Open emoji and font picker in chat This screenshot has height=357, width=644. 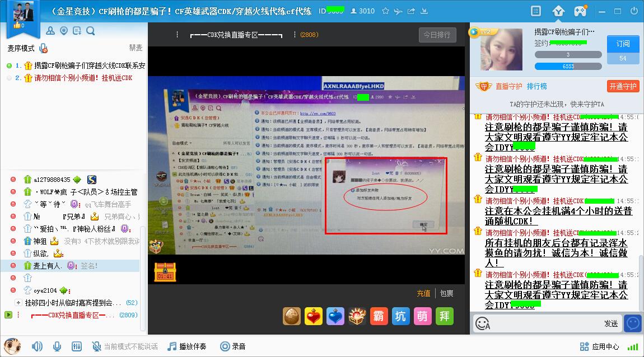coord(483,324)
